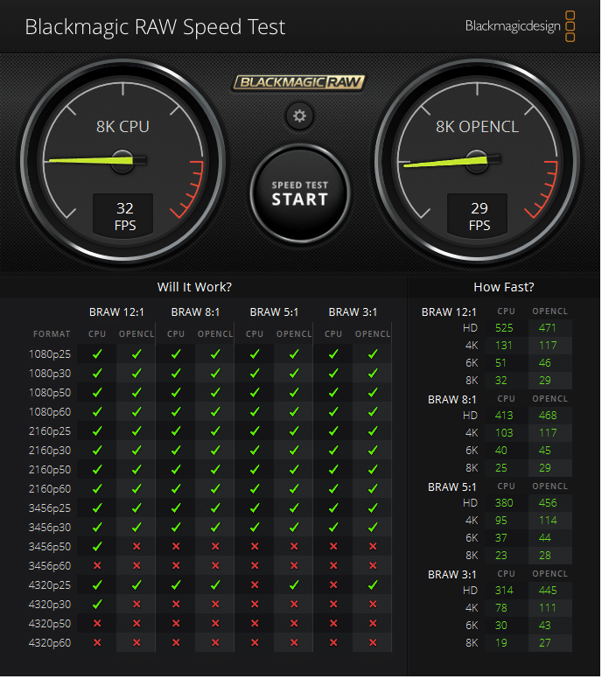Click the 1080p50 BRAW 5:1 OpenCL checkmark
This screenshot has height=700, width=609.
[x=294, y=392]
